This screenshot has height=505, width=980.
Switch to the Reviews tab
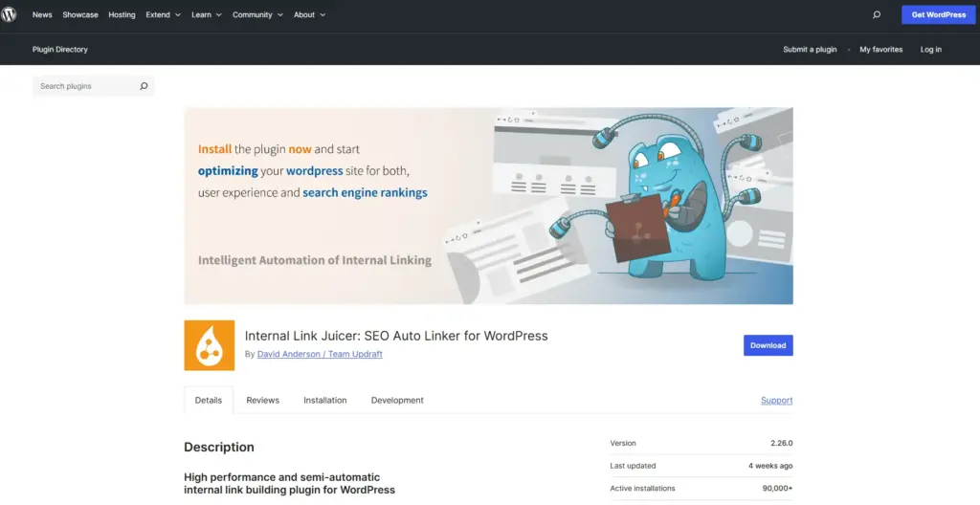tap(262, 400)
